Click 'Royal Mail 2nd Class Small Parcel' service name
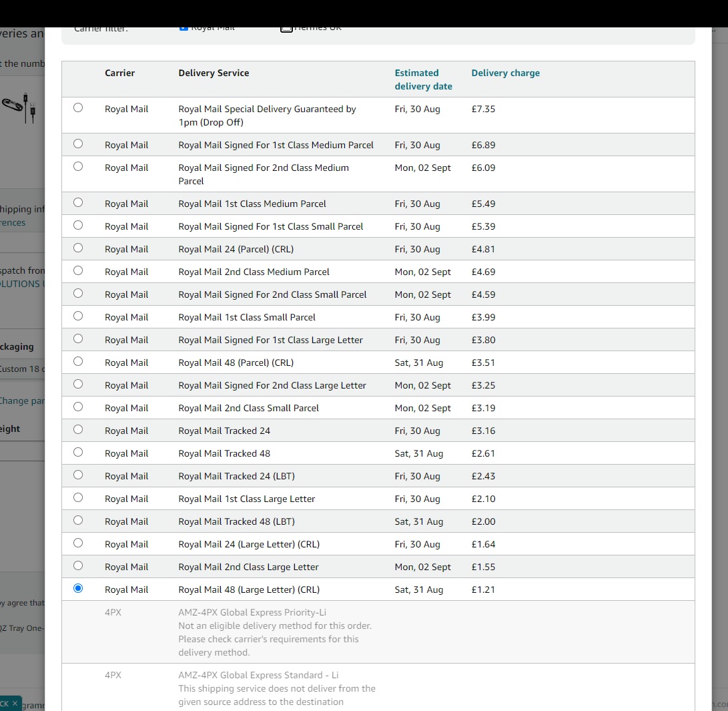 [x=248, y=408]
